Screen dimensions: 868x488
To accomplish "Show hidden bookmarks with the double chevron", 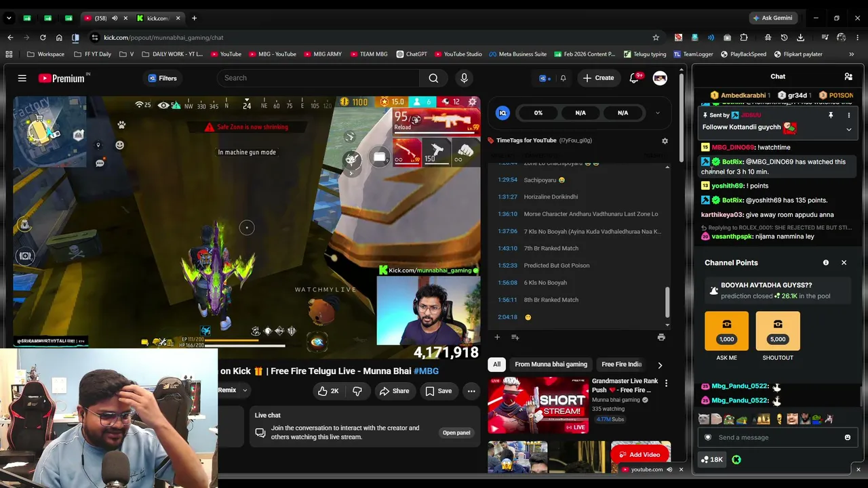I will click(852, 54).
